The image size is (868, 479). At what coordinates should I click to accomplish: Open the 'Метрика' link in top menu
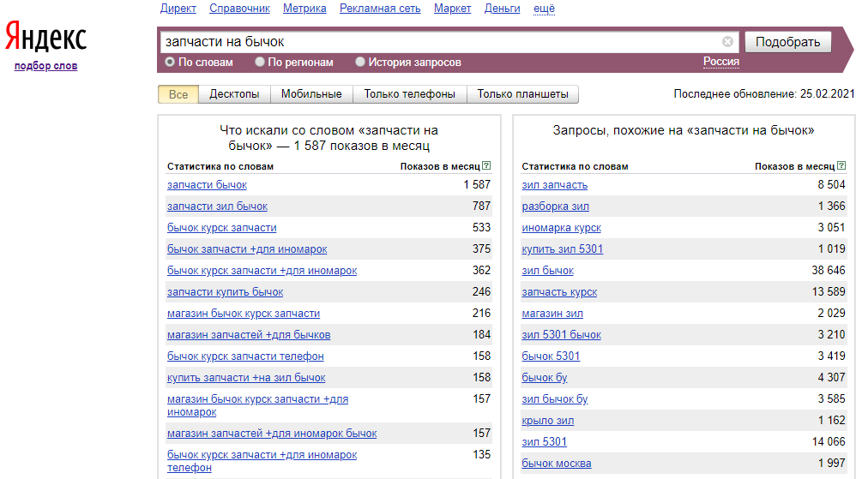coord(304,9)
